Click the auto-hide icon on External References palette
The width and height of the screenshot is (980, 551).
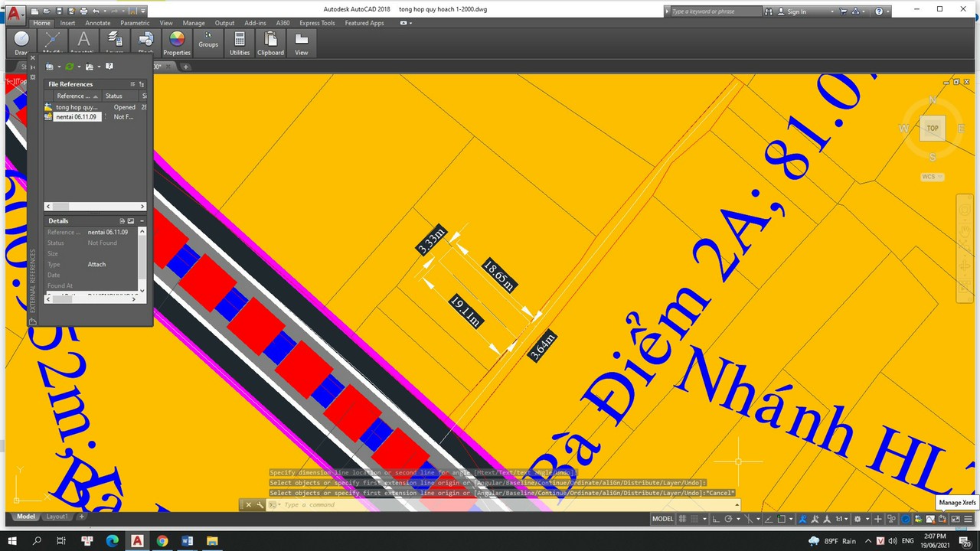click(x=33, y=67)
